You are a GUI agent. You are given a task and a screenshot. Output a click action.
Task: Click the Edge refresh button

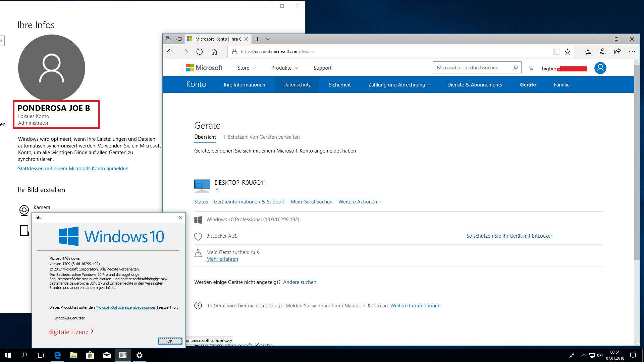click(x=200, y=52)
